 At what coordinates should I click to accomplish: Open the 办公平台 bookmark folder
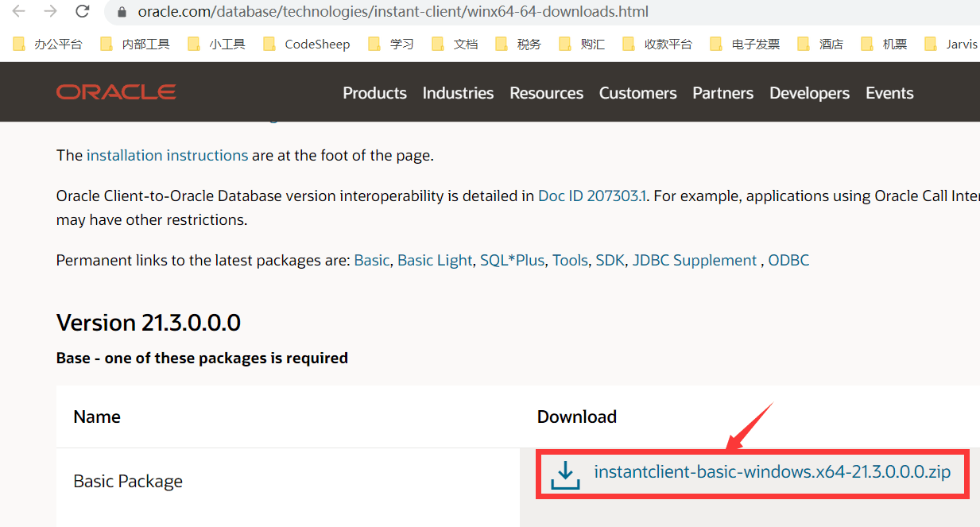(x=48, y=44)
